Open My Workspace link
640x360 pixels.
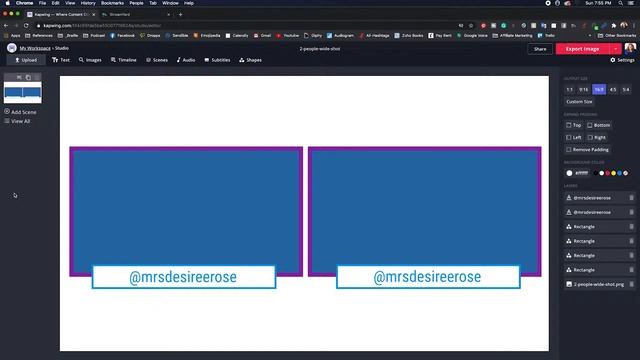[x=35, y=48]
